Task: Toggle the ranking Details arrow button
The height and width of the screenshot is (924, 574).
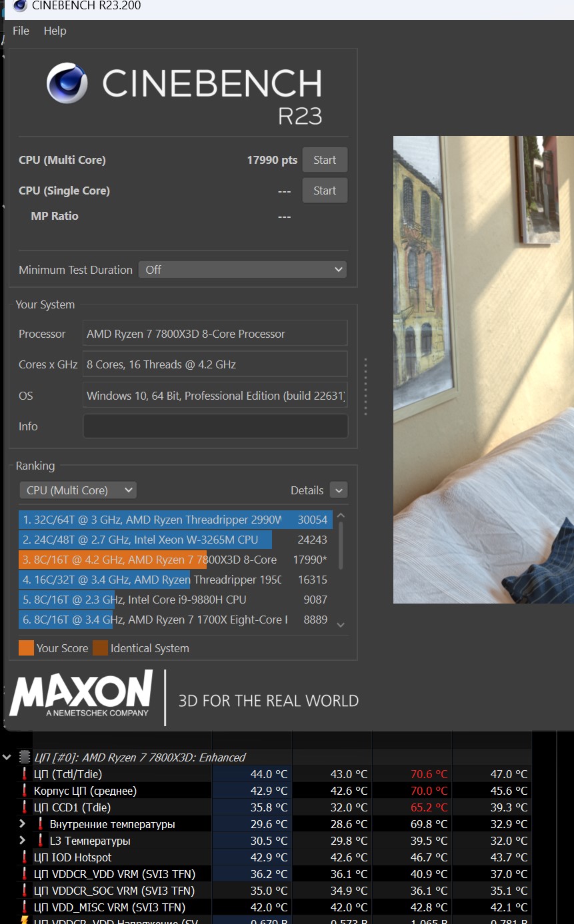Action: coord(339,490)
